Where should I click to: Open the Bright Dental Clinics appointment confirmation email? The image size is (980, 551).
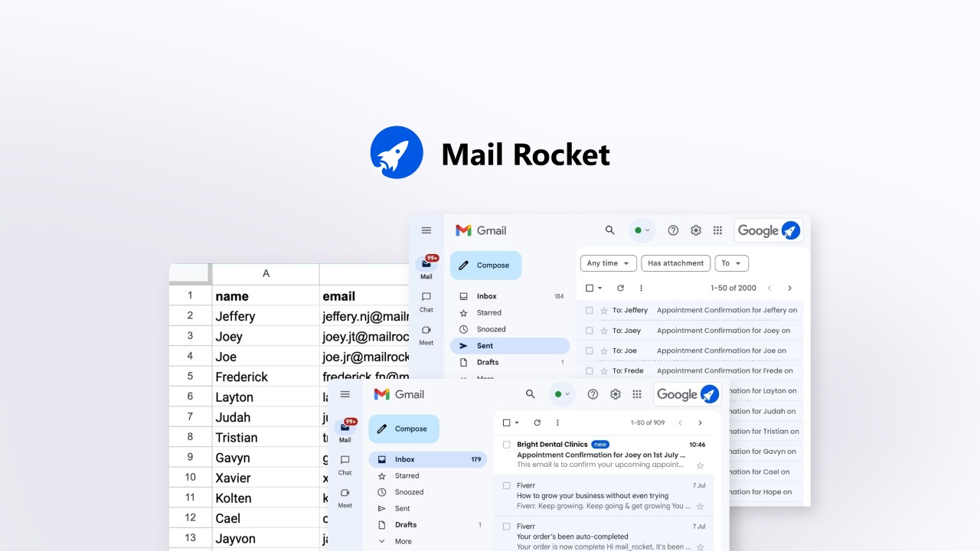point(603,455)
